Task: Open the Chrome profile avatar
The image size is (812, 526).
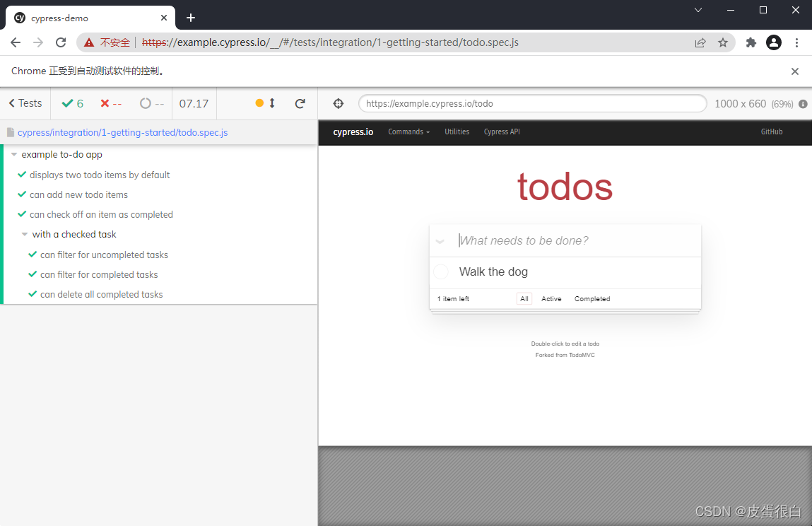Action: pyautogui.click(x=774, y=42)
